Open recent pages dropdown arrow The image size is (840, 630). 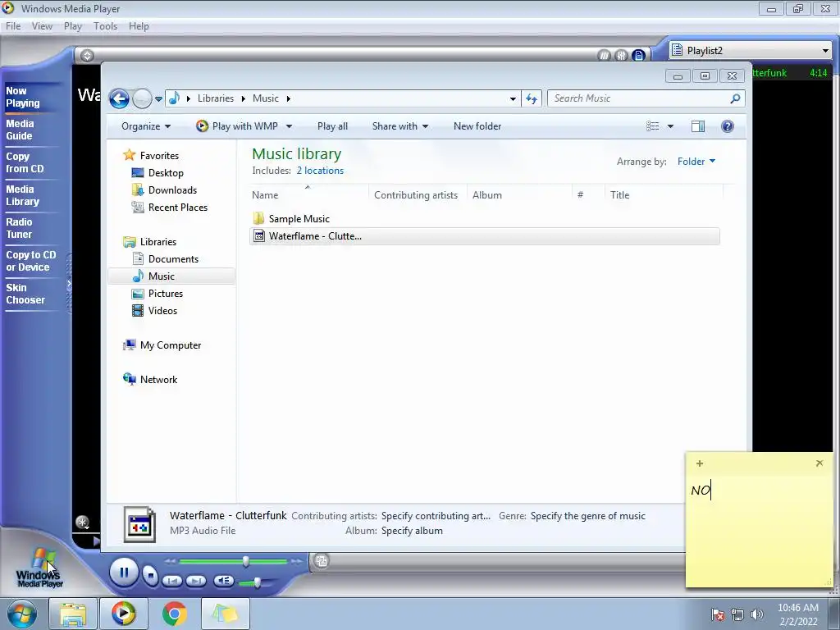(x=158, y=99)
